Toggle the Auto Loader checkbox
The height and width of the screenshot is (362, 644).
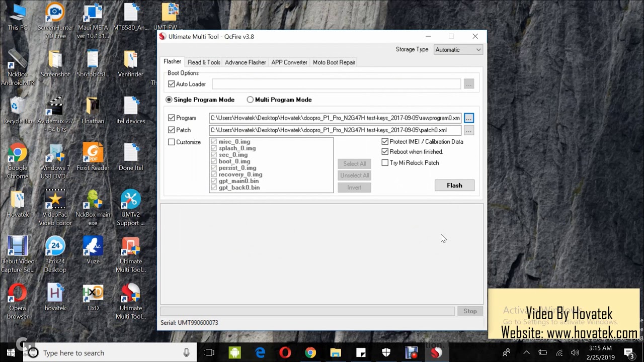click(x=172, y=84)
